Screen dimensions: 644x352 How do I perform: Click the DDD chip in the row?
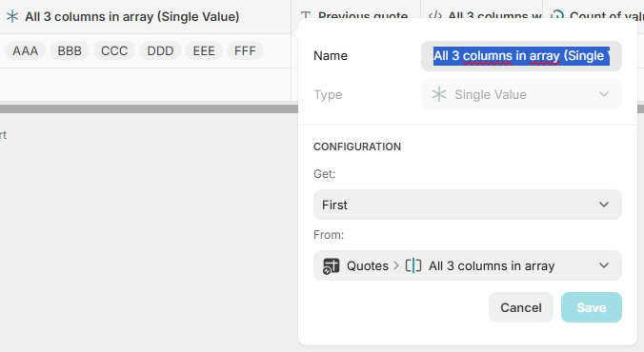coord(160,50)
